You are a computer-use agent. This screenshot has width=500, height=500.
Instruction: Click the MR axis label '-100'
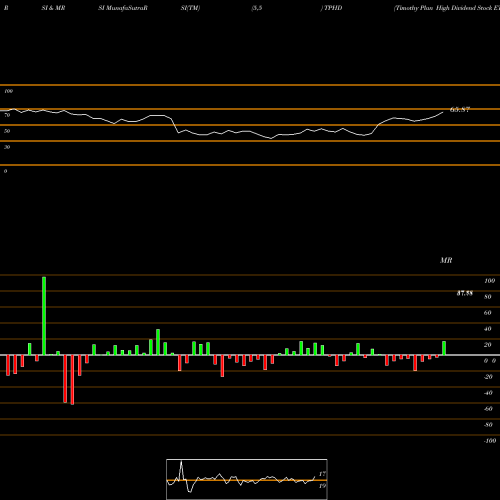[x=490, y=441]
